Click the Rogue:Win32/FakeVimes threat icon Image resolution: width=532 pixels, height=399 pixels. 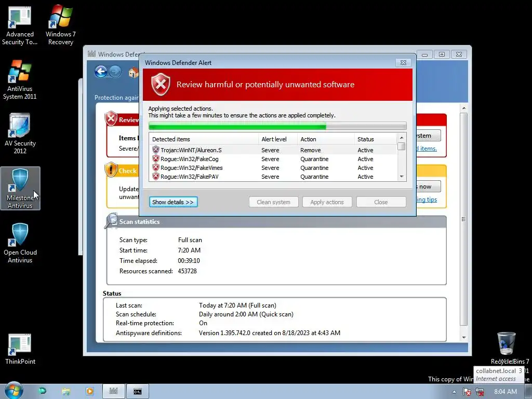click(x=156, y=168)
